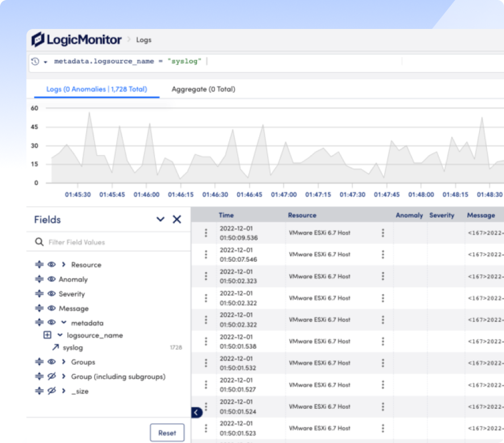The image size is (504, 443).
Task: Toggle visibility of the Message field
Action: tap(52, 308)
